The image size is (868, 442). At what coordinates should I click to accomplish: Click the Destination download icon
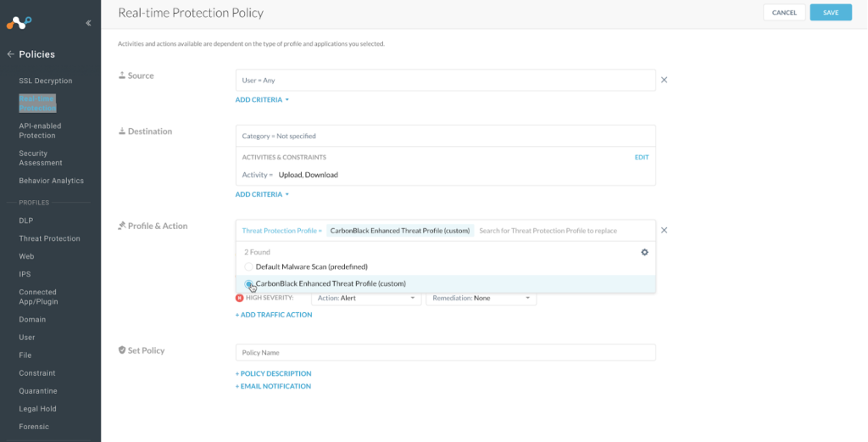[x=122, y=131]
